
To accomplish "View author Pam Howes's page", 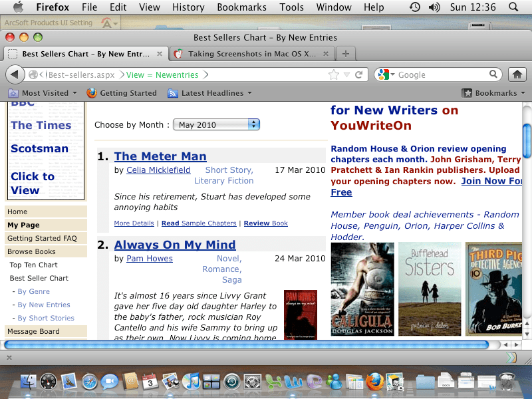I will (x=150, y=259).
